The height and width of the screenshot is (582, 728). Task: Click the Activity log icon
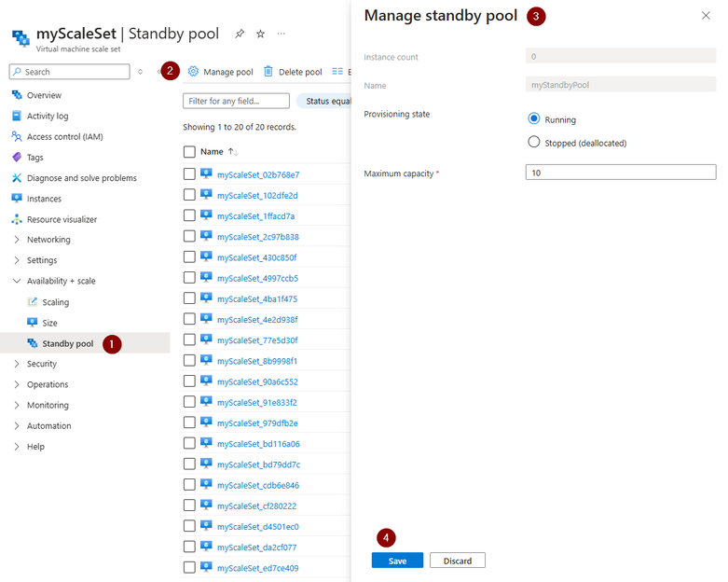[17, 116]
